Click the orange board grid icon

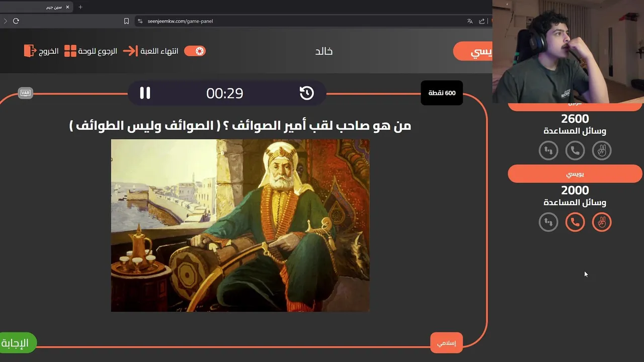click(70, 51)
